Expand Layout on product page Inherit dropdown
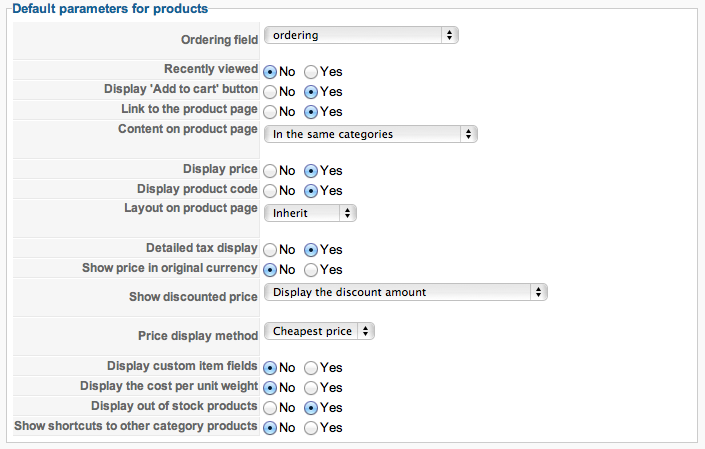 [x=310, y=213]
